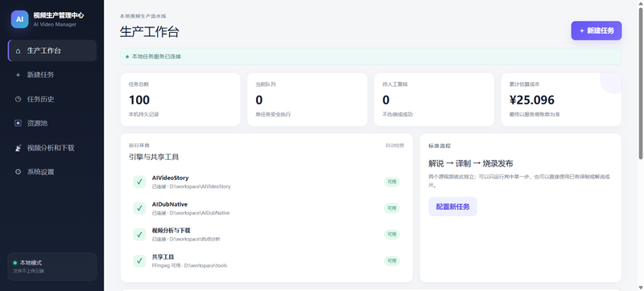Viewport: 644px width, 291px height.
Task: Click the checkmark icon next to AIDubNative
Action: coord(139,208)
